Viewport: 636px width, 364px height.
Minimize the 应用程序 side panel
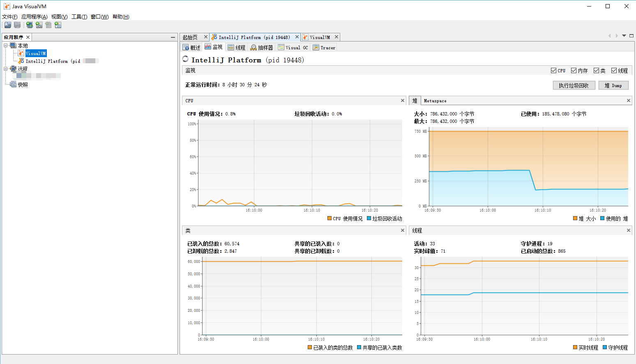point(173,37)
